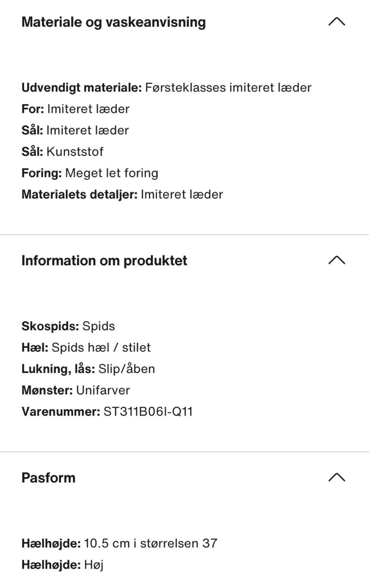This screenshot has width=369, height=588.
Task: Click the Sål: Kunststof line
Action: (62, 152)
